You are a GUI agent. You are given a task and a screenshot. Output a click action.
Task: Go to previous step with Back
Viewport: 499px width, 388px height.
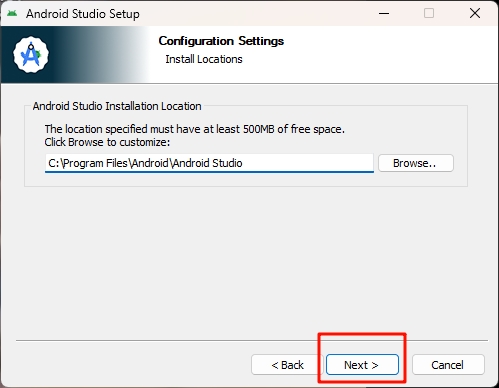pos(287,365)
